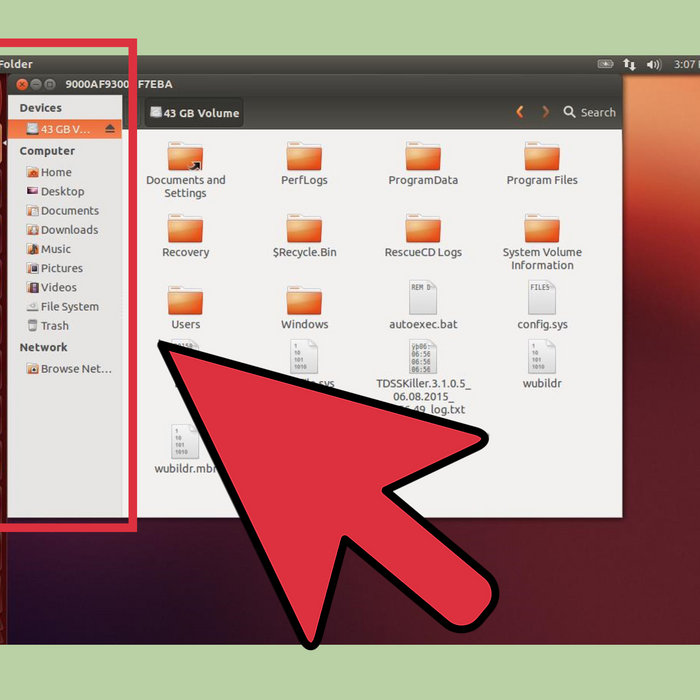Click the clock showing 3:07
700x700 pixels.
point(686,64)
